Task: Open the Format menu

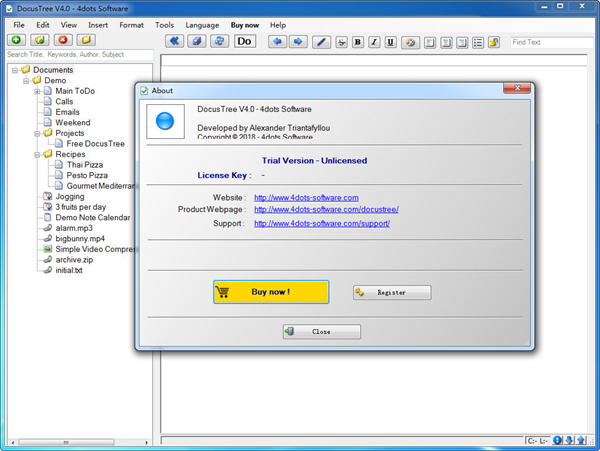Action: 131,24
